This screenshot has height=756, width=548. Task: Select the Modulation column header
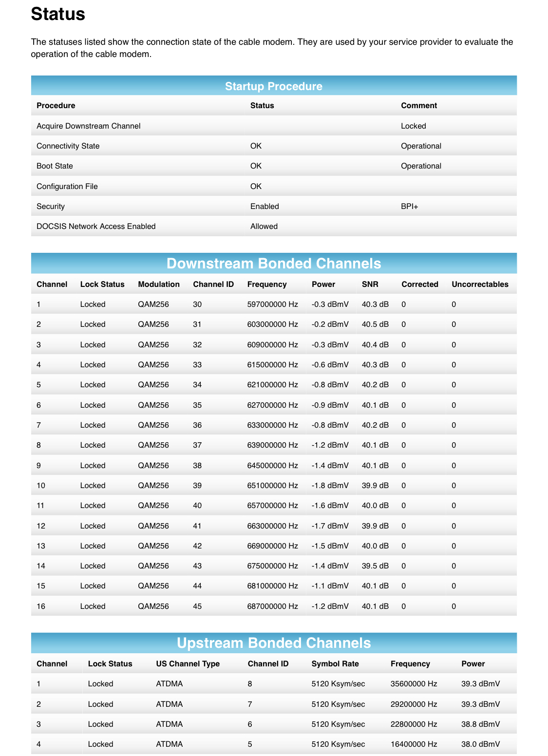click(x=158, y=284)
